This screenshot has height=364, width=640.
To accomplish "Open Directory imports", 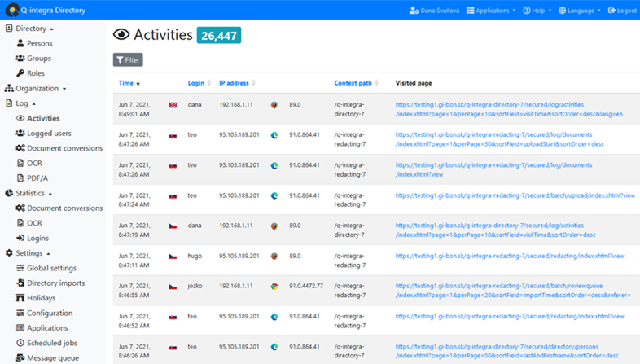I will point(56,283).
